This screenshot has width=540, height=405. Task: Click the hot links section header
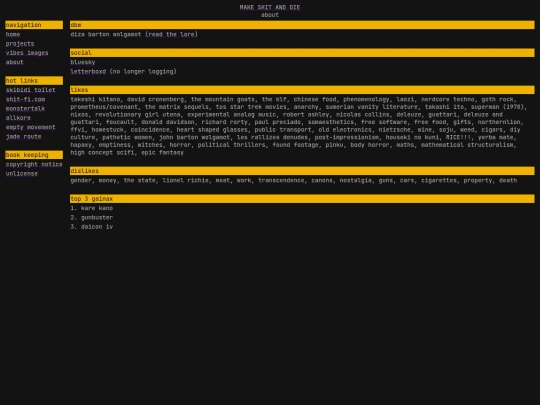click(x=34, y=81)
